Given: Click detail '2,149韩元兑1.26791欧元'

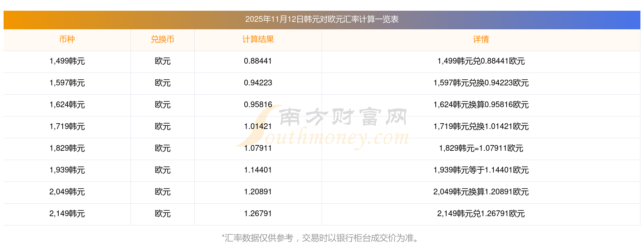Looking at the screenshot, I should 481,214.
